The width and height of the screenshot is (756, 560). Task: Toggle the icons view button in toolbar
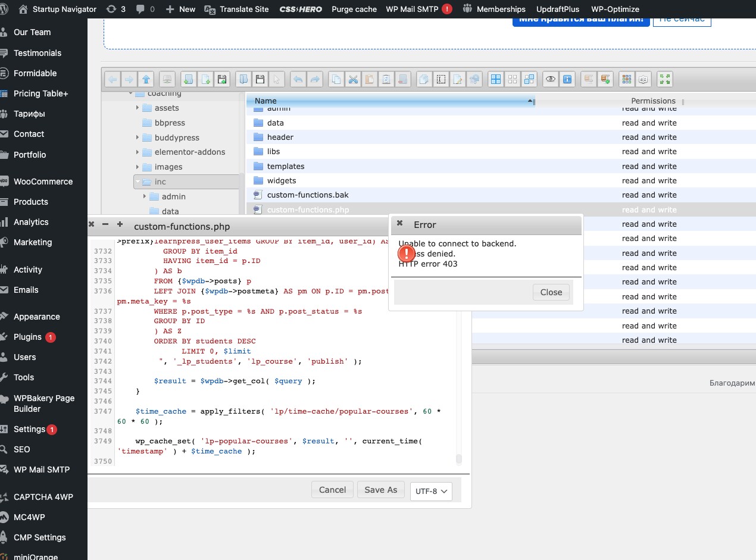[496, 79]
